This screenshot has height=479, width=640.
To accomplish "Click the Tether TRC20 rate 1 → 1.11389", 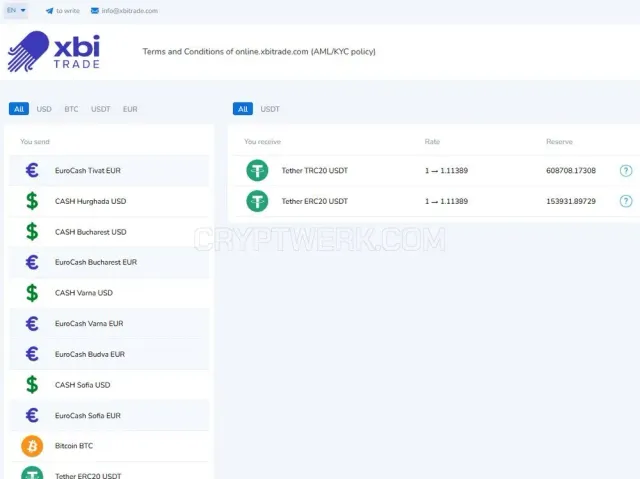I will [446, 171].
